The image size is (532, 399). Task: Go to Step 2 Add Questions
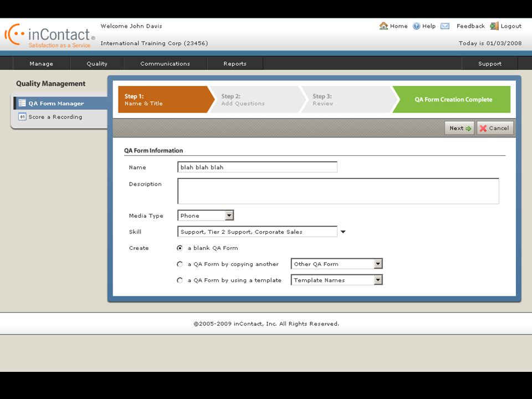pyautogui.click(x=257, y=99)
